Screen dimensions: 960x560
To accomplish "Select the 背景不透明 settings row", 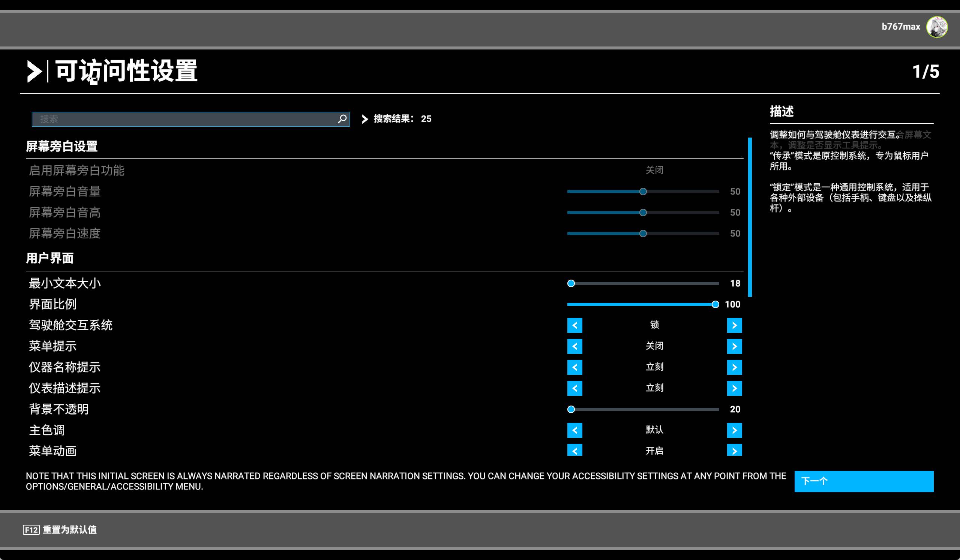I will pos(59,409).
